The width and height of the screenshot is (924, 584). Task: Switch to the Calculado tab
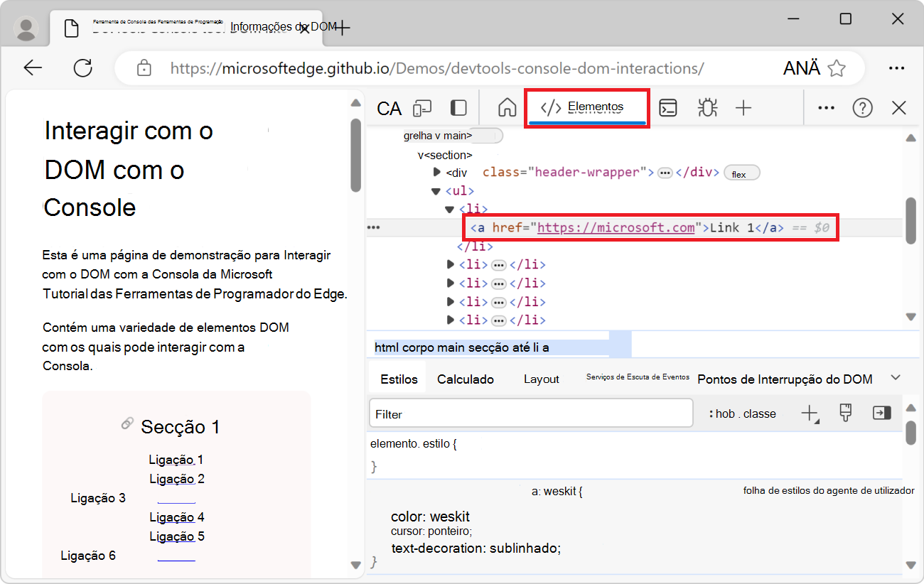465,379
